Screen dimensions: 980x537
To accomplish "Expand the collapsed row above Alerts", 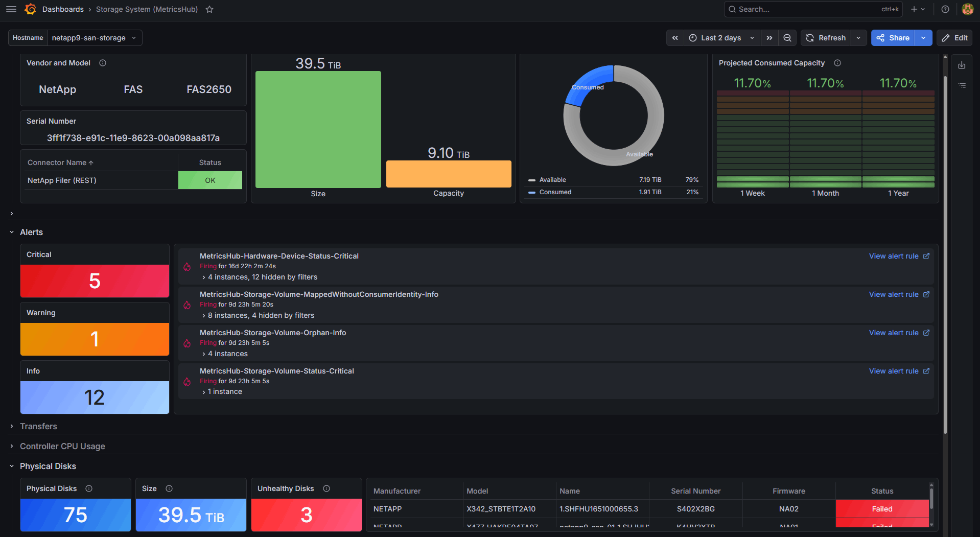I will 12,214.
